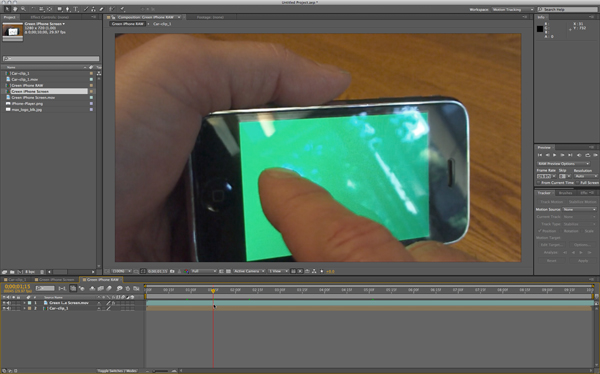Open the Motion Source dropdown
This screenshot has width=600, height=374.
579,209
